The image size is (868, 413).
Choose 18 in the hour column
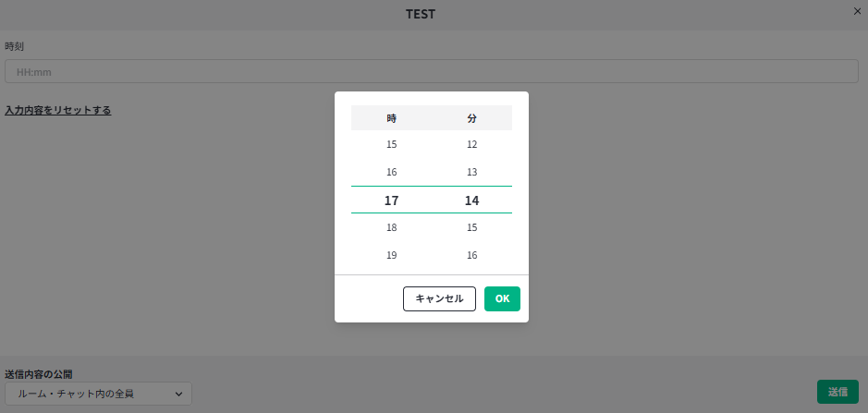(x=391, y=227)
